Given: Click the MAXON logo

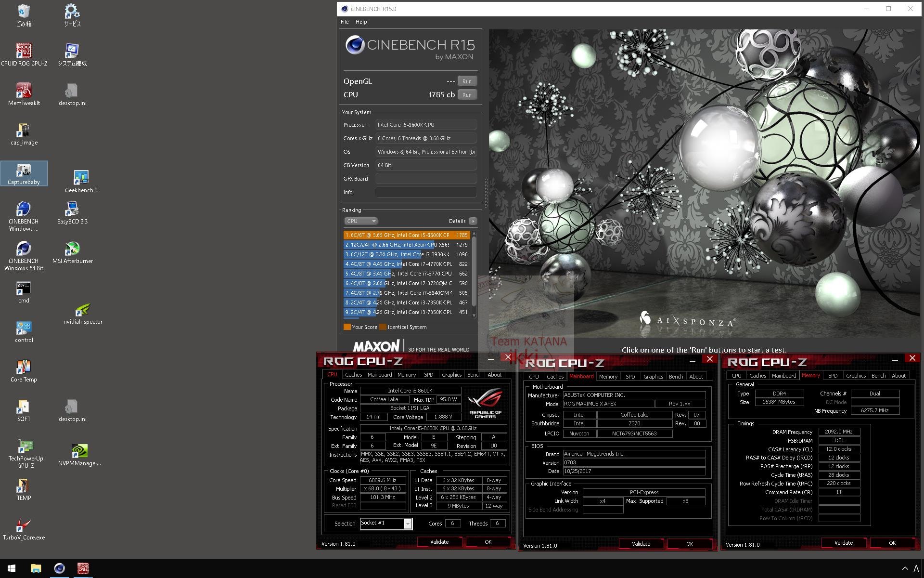Looking at the screenshot, I should click(x=376, y=346).
